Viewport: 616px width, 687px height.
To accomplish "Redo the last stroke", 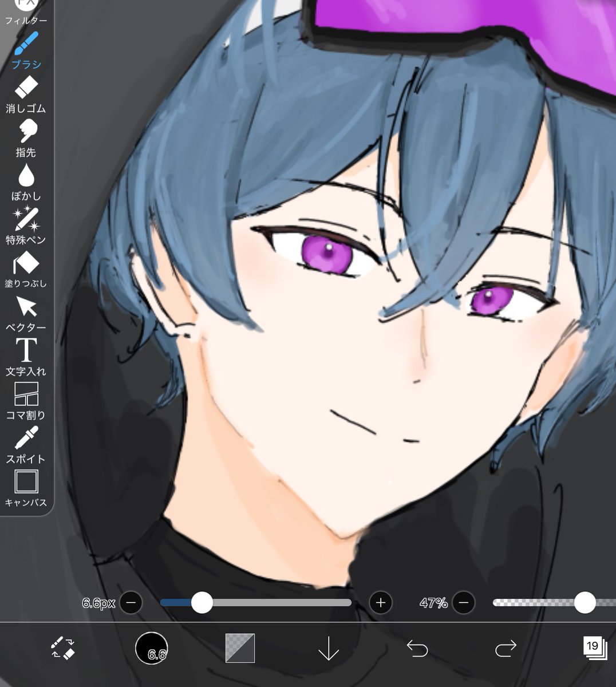I will click(x=506, y=648).
